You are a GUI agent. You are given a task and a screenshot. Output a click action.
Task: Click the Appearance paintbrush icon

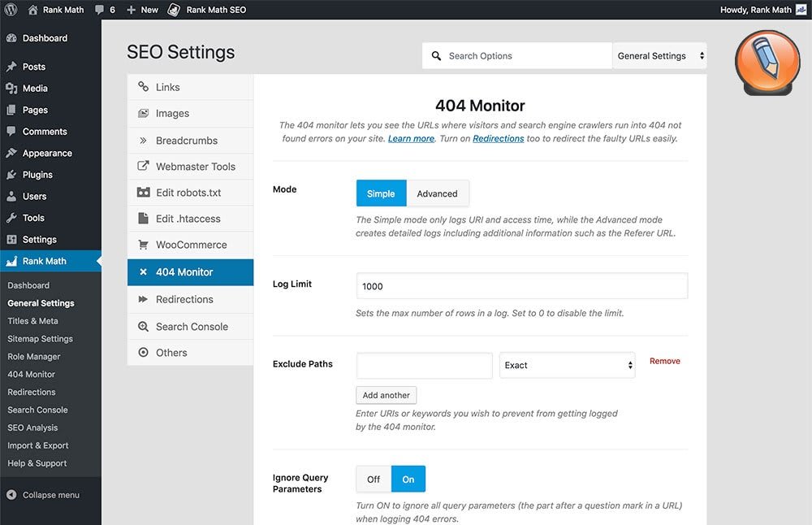pos(11,153)
